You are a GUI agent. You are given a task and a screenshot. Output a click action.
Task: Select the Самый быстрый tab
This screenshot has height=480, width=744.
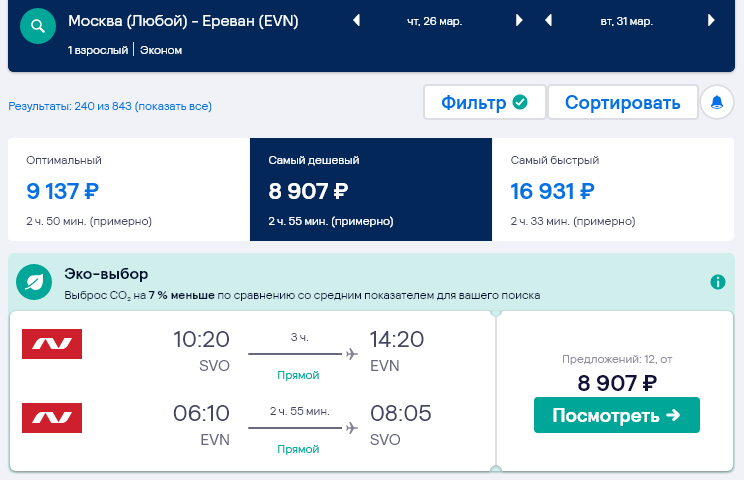(x=613, y=190)
